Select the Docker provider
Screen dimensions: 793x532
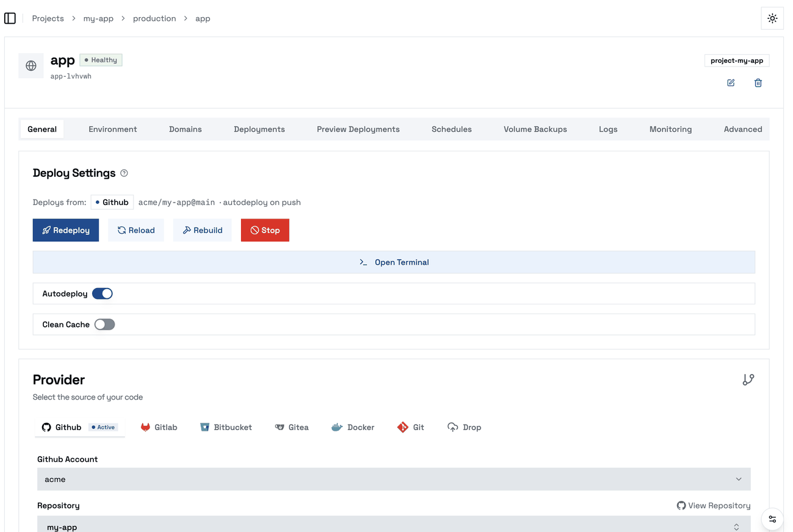353,427
